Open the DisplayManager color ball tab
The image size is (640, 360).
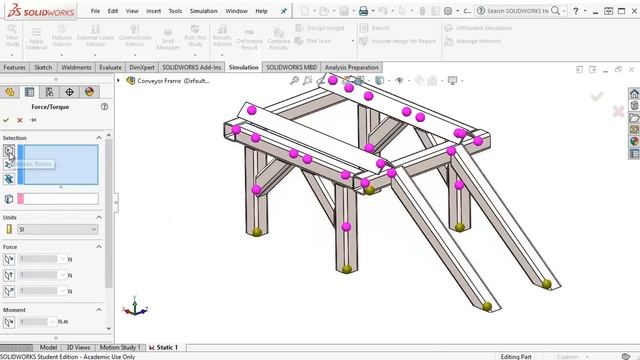click(89, 92)
